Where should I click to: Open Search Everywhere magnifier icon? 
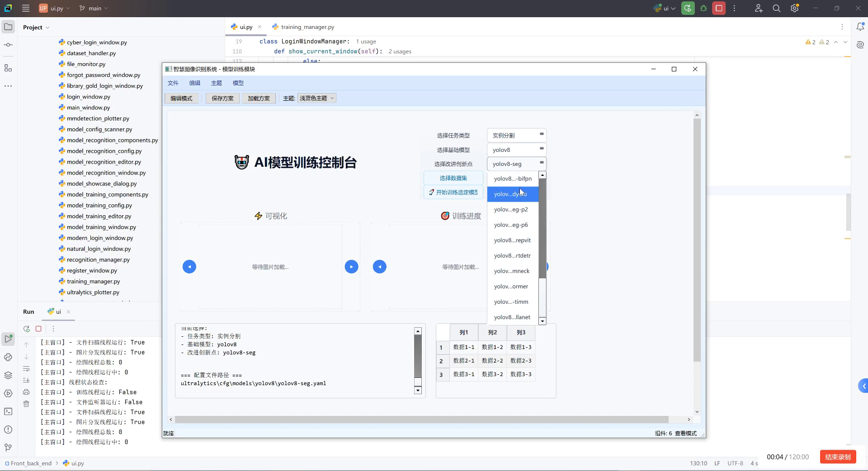(x=777, y=8)
